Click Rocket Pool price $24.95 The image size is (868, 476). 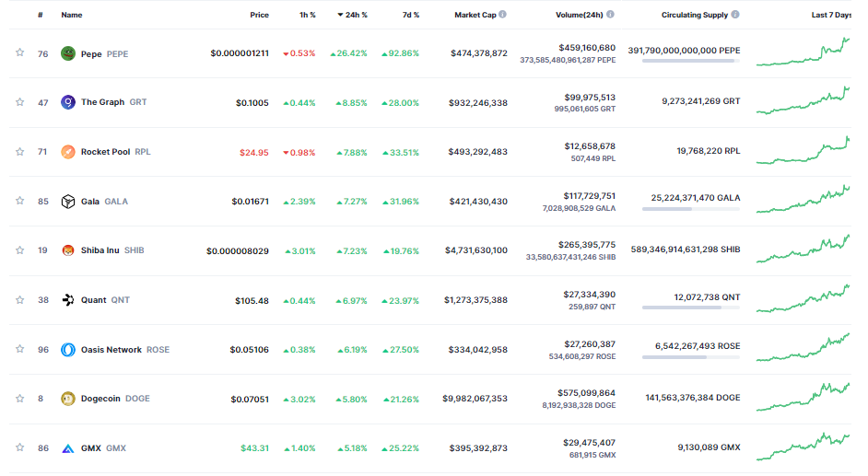tap(254, 153)
